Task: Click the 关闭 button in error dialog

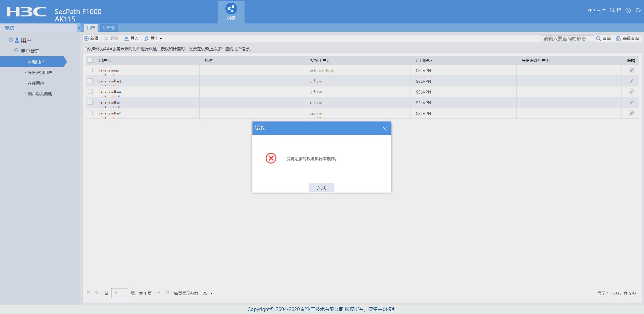Action: tap(322, 188)
